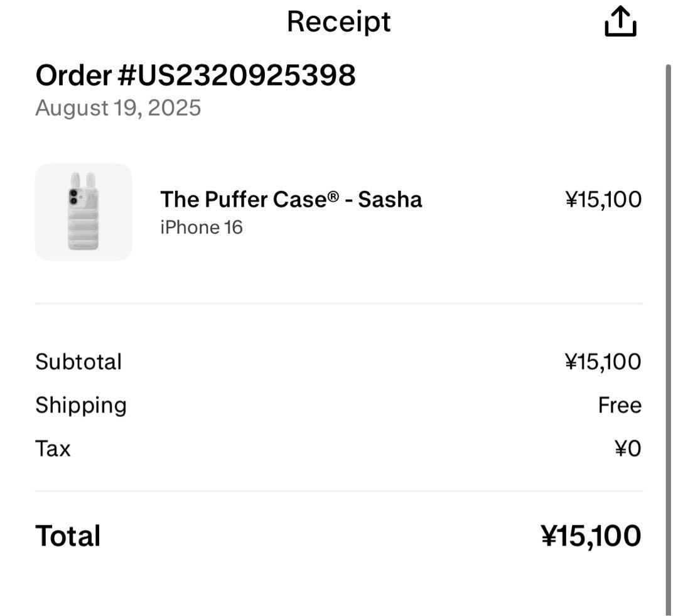678x616 pixels.
Task: Click the vertical scrollbar on the right
Action: [x=669, y=339]
